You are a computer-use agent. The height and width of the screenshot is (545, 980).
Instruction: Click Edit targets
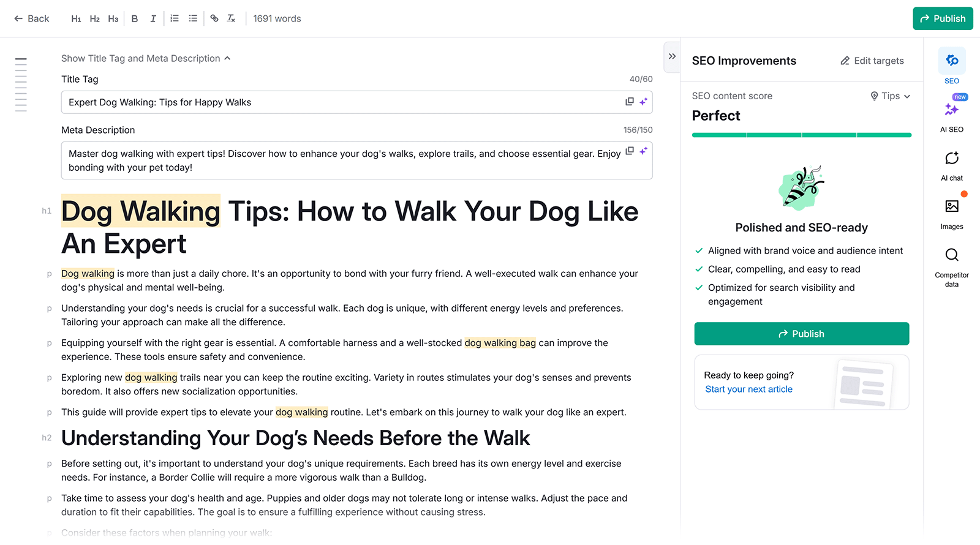click(872, 61)
